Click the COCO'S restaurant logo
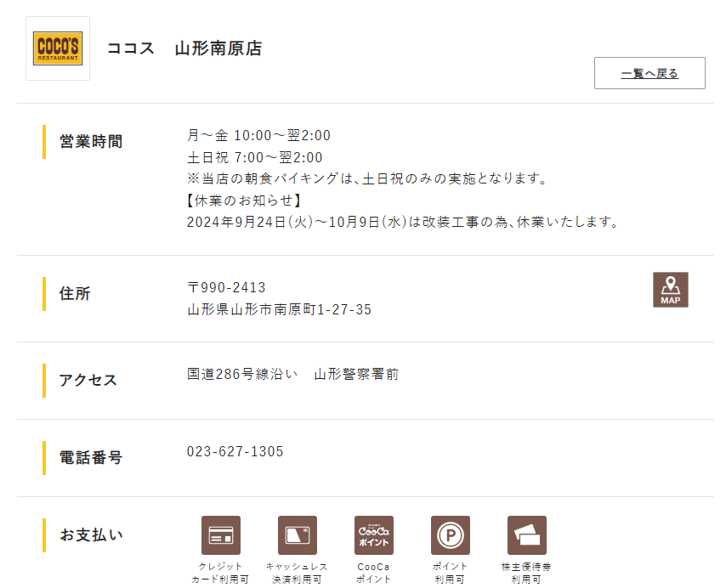726x588 pixels. 58,48
